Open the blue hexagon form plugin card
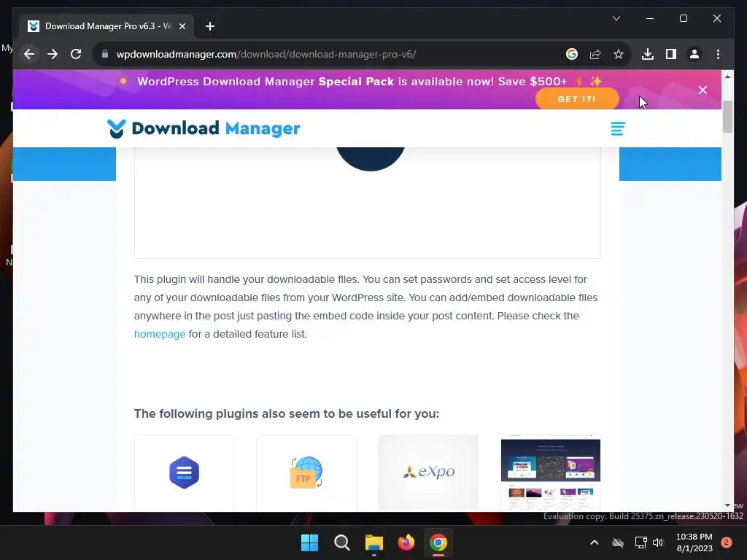 pos(184,472)
